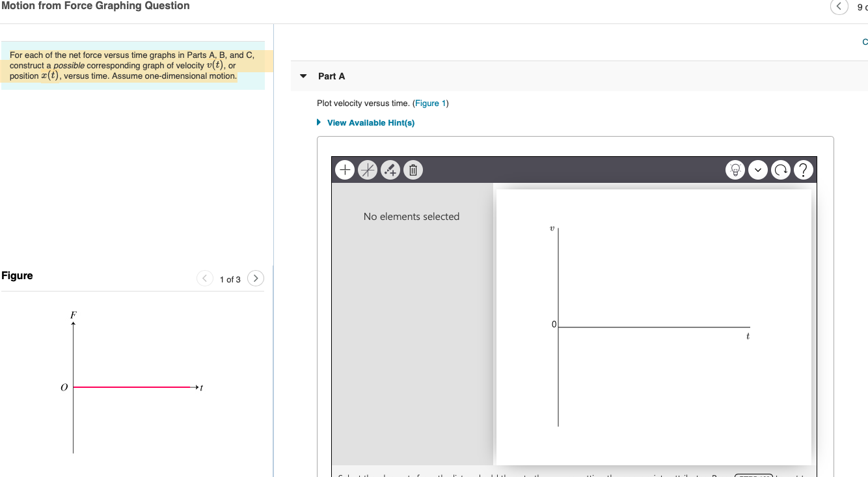Advance to the next figure
The height and width of the screenshot is (477, 868).
(255, 278)
